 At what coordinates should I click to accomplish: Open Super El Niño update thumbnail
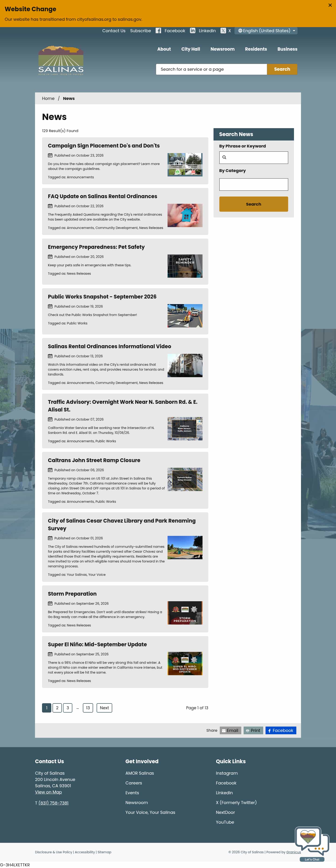[x=185, y=664]
